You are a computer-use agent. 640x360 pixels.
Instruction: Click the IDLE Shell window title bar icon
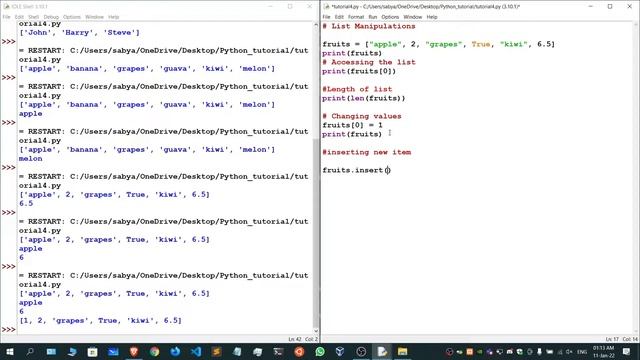coord(6,6)
